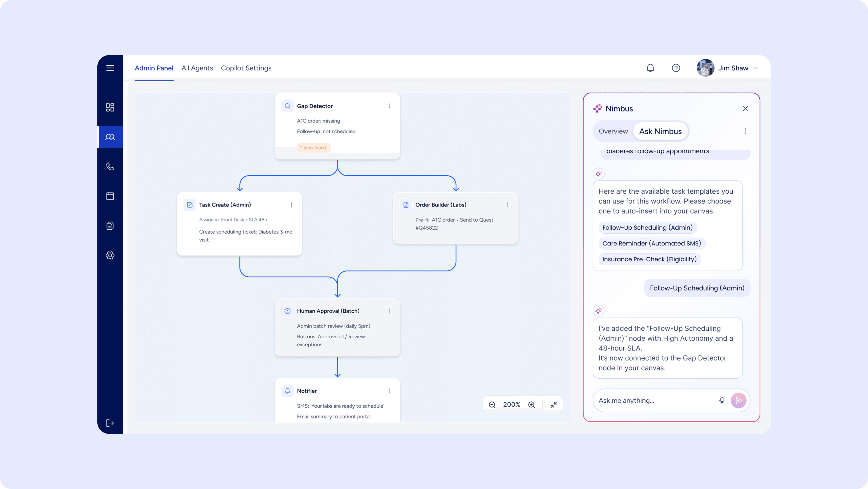Click the notifications bell icon

click(650, 68)
